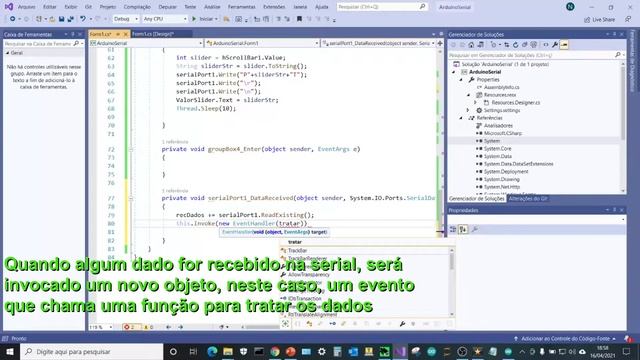Open the serialPort1_DataReceived member dropdown
This screenshot has height=360, width=640.
(x=378, y=43)
